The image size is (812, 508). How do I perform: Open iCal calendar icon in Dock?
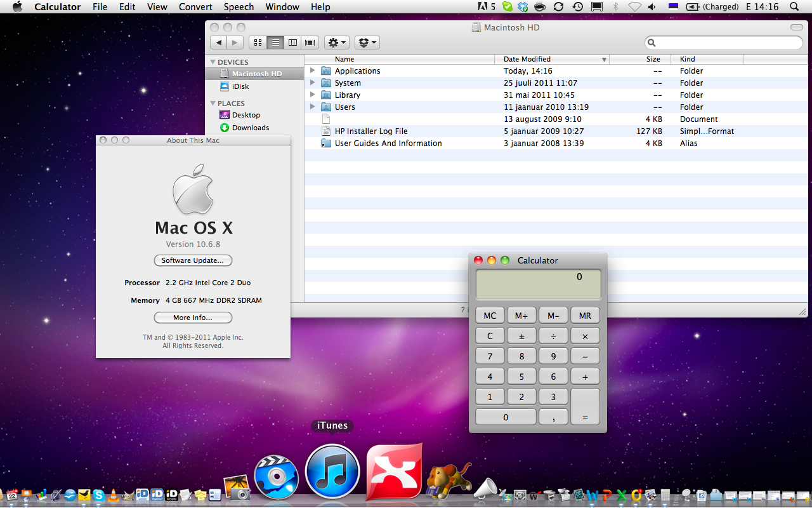[x=12, y=495]
